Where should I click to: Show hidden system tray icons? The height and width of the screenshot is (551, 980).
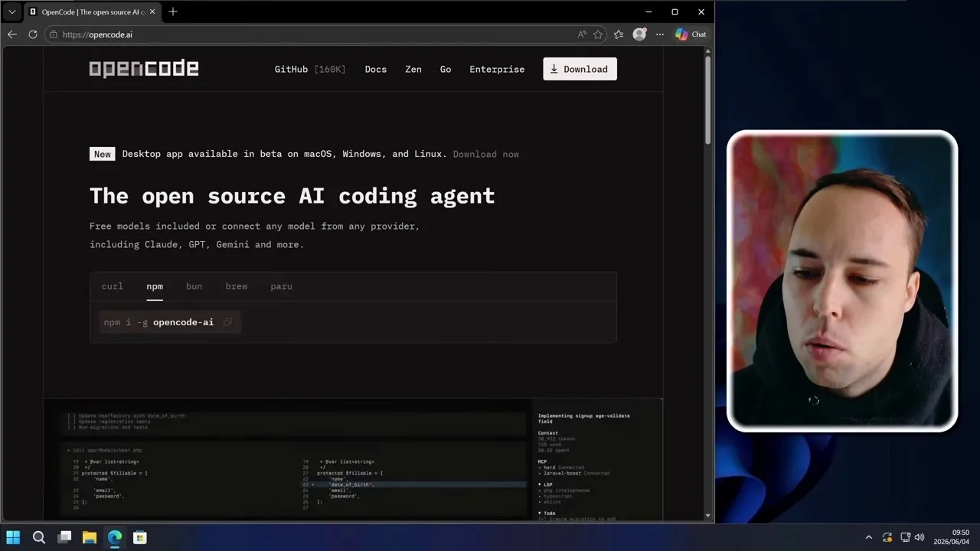868,537
